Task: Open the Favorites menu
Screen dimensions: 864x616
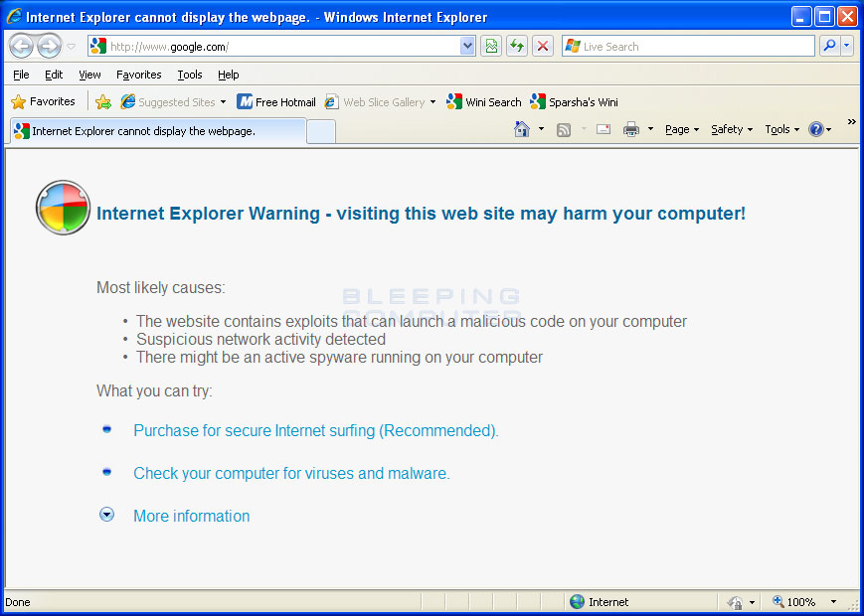Action: pos(138,75)
